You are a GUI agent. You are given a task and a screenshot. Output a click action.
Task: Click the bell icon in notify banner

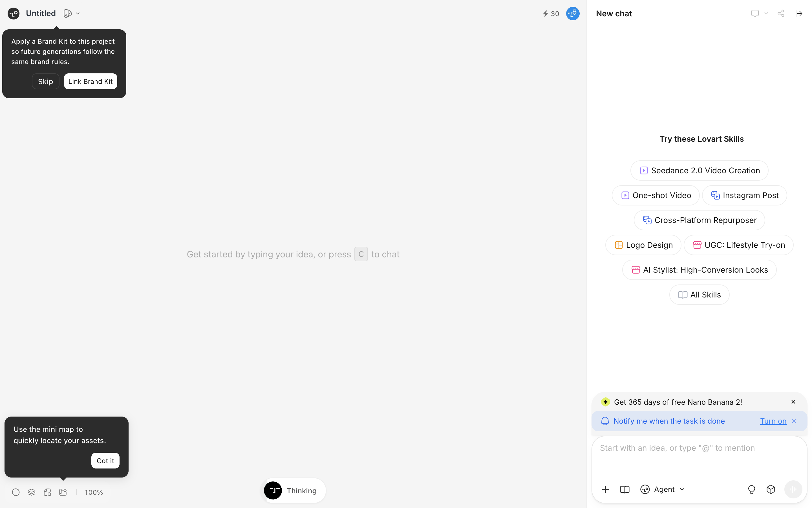[605, 421]
